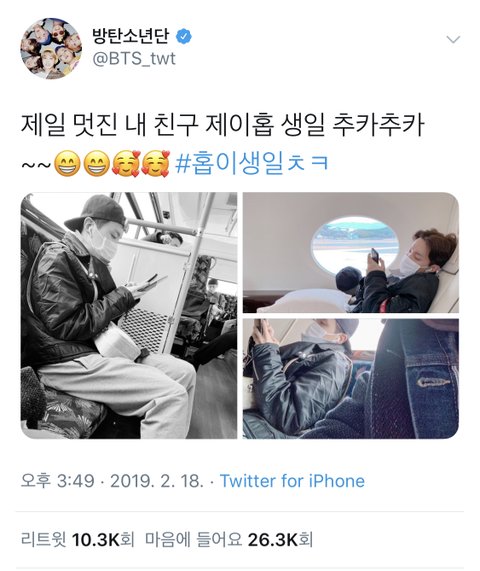
Task: Click the date 2019. 2. 18.
Action: [x=157, y=481]
